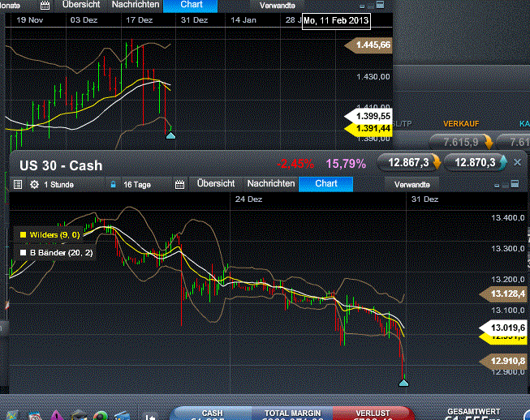Click the Mo, 11 Feb 2013 date box
Screen dimensions: 530x420
pos(336,21)
